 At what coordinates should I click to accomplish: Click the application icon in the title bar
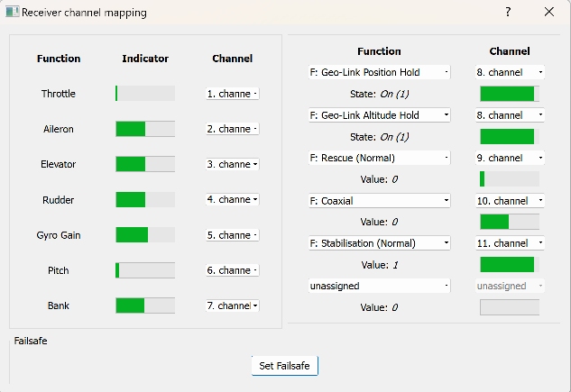coord(12,13)
